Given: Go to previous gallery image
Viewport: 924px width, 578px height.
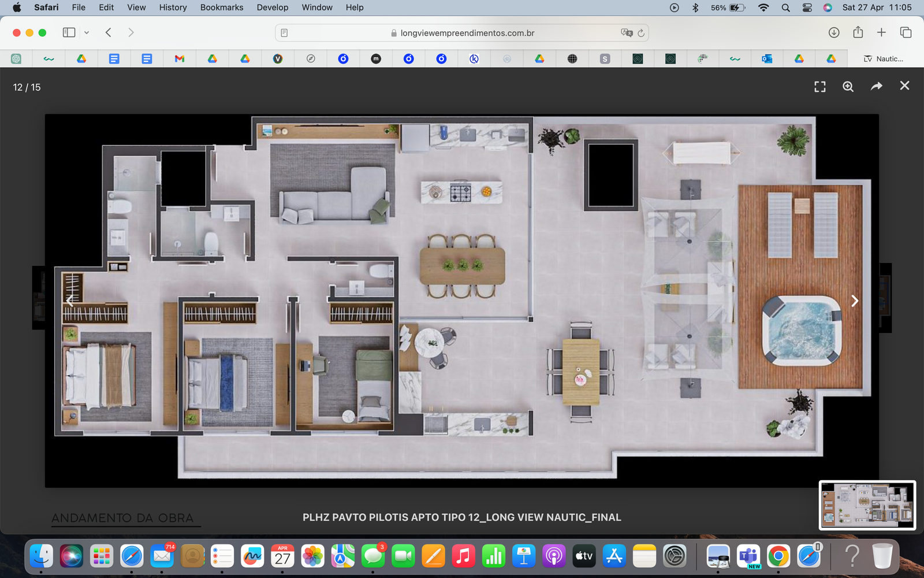Looking at the screenshot, I should coord(70,301).
